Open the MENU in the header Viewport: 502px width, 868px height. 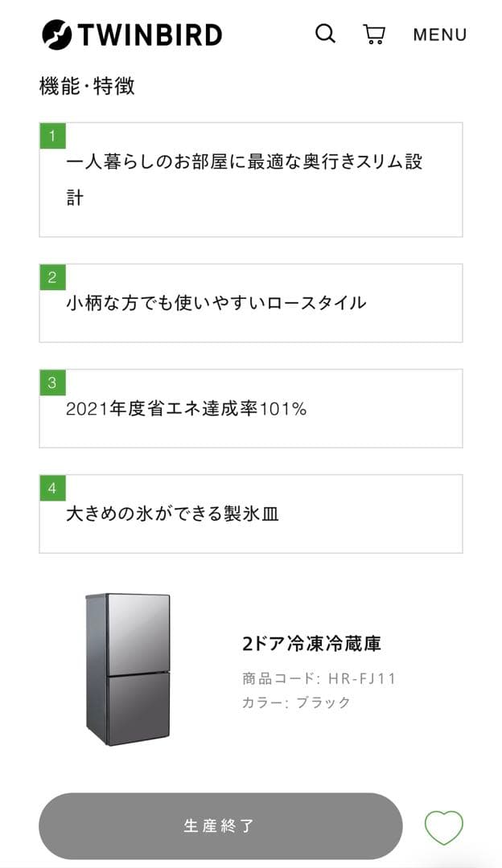440,34
